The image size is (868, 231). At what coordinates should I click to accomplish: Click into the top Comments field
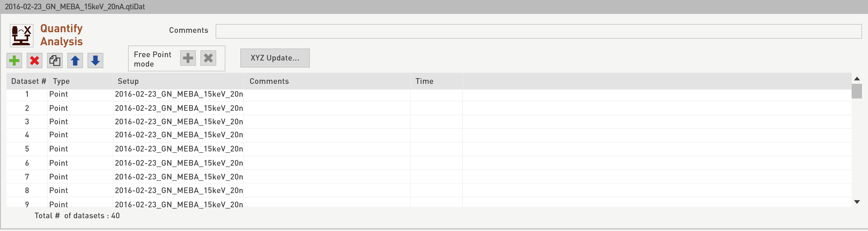[x=538, y=31]
